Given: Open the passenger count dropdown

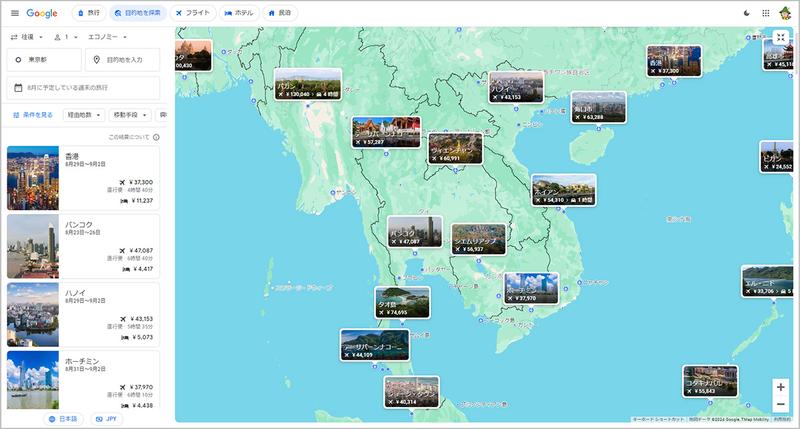Looking at the screenshot, I should coord(66,37).
